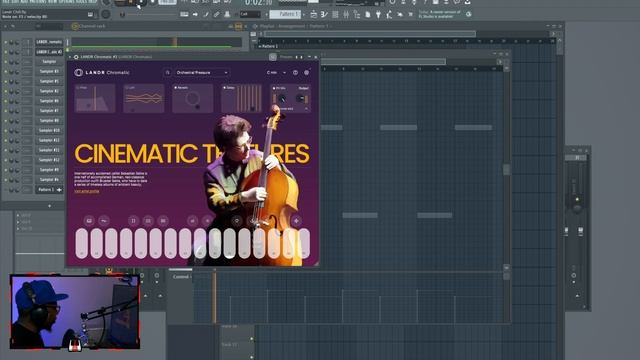Click the update notification icon in hint bar
640x360 pixels.
(469, 14)
